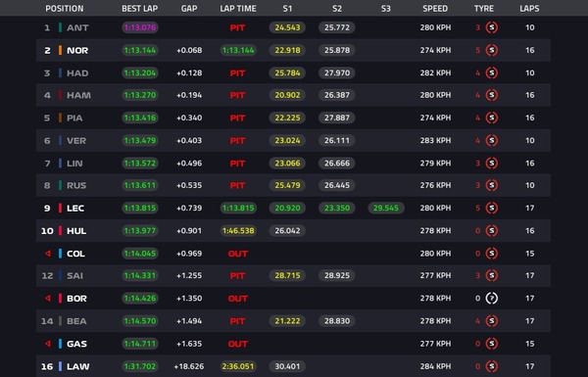588x377 pixels.
Task: Click the soft tyre icon in HUL row
Action: pyautogui.click(x=492, y=230)
